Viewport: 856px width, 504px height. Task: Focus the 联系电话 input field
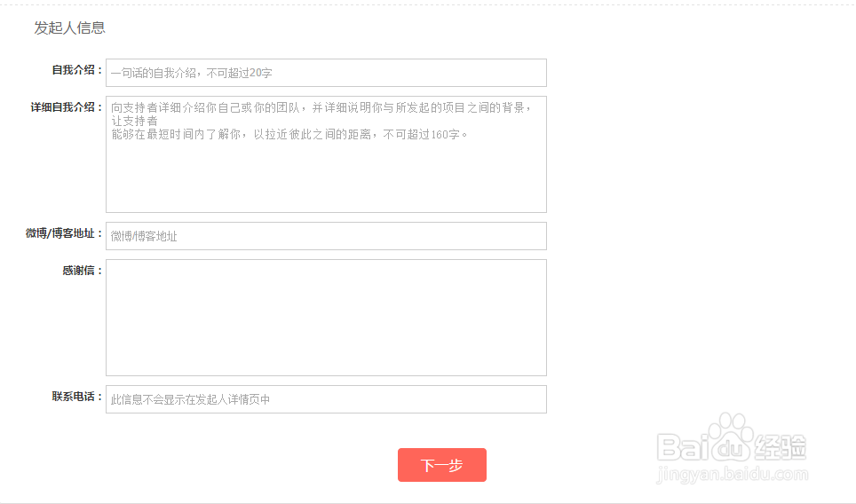326,399
